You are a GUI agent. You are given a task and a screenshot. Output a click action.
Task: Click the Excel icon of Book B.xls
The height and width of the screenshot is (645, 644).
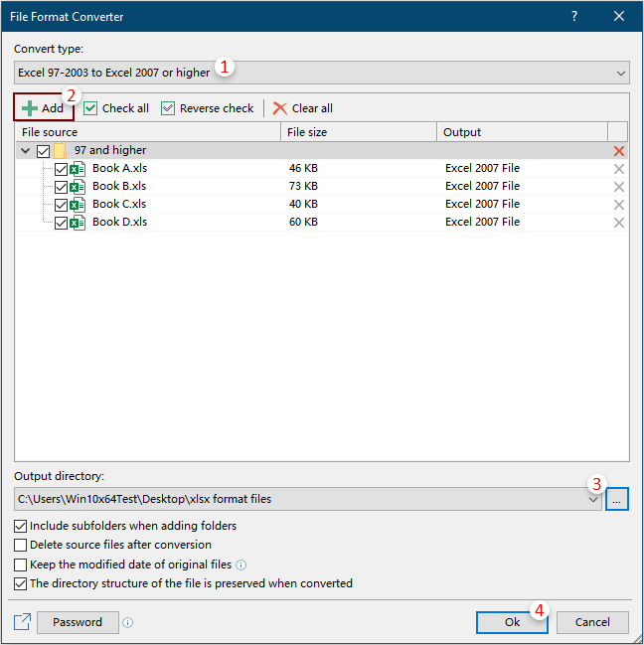pyautogui.click(x=78, y=187)
